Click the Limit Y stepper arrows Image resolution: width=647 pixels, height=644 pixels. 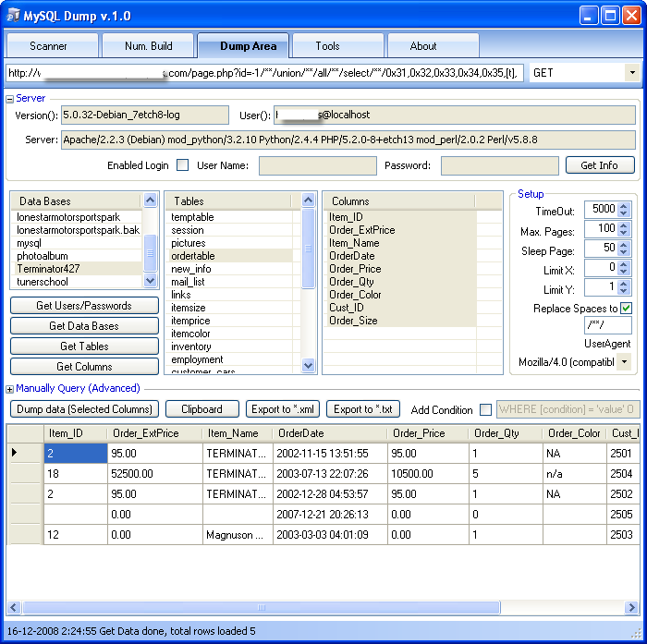click(624, 287)
